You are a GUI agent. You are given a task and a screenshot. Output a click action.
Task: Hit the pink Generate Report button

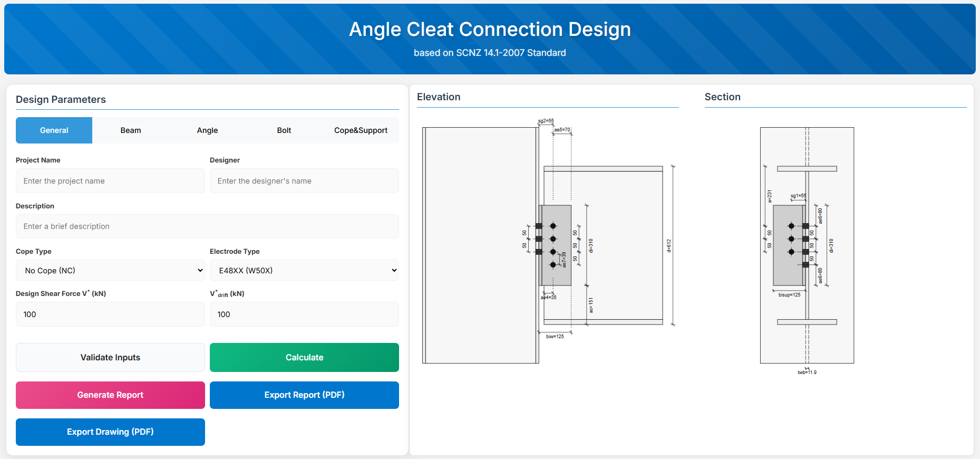tap(110, 395)
